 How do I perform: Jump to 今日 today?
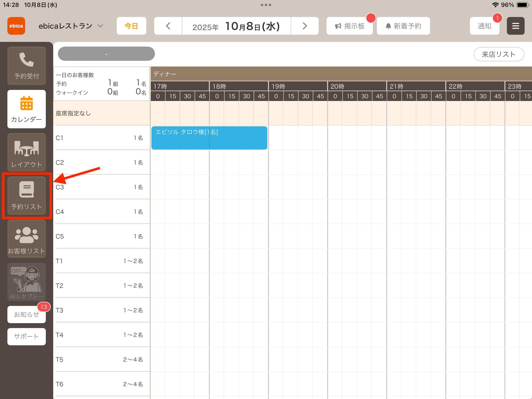tap(132, 26)
